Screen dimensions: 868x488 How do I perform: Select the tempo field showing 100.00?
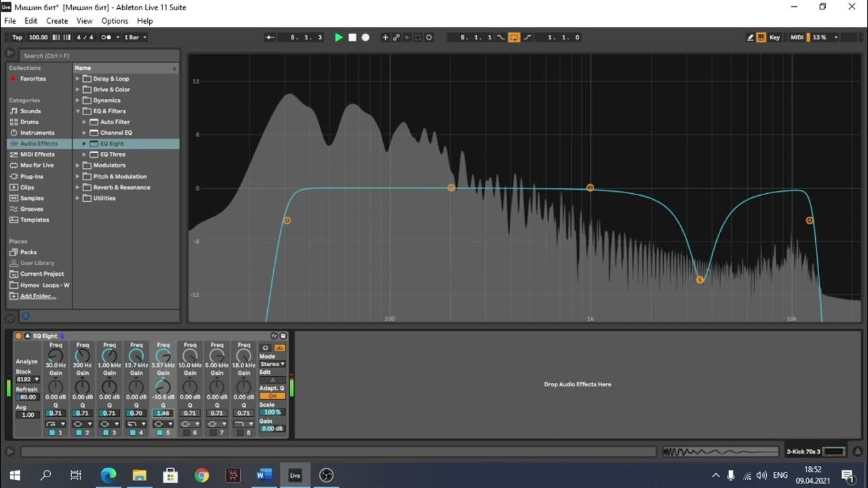39,37
